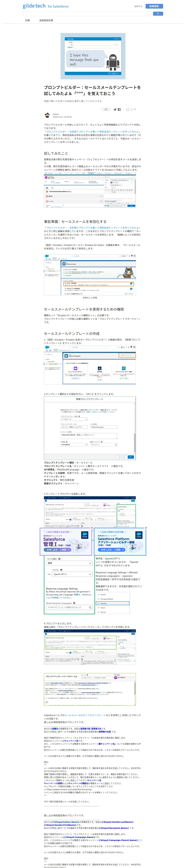Open the contact record email composer screenshot
The width and height of the screenshot is (186, 868).
click(90, 190)
